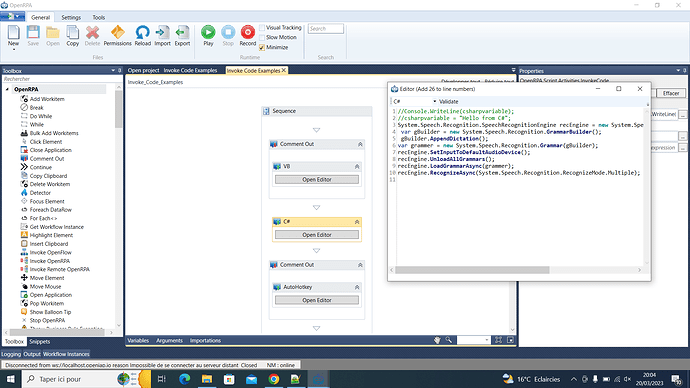
Task: Uncheck the Minimize checkbox
Action: tap(262, 48)
